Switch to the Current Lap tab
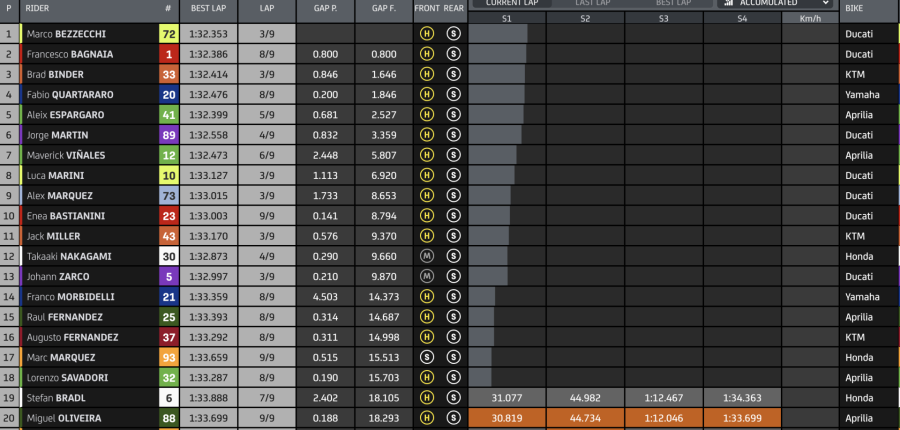Screen dimensions: 900x430 [x=511, y=3]
